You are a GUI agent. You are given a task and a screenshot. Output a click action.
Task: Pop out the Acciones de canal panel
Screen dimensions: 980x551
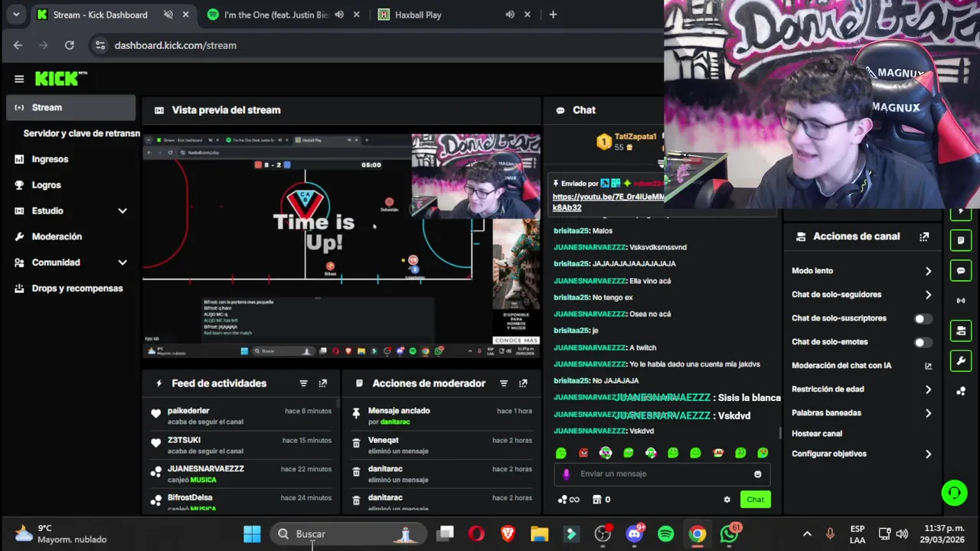(924, 236)
